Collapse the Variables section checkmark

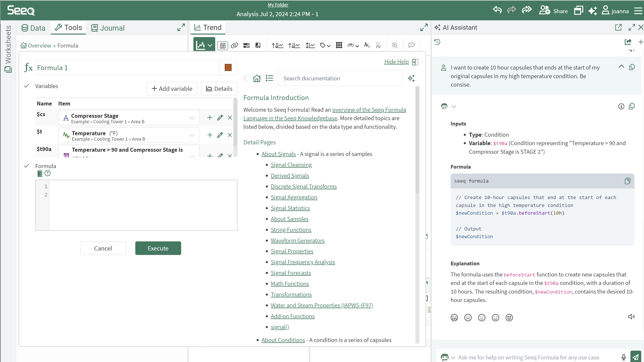[x=27, y=86]
